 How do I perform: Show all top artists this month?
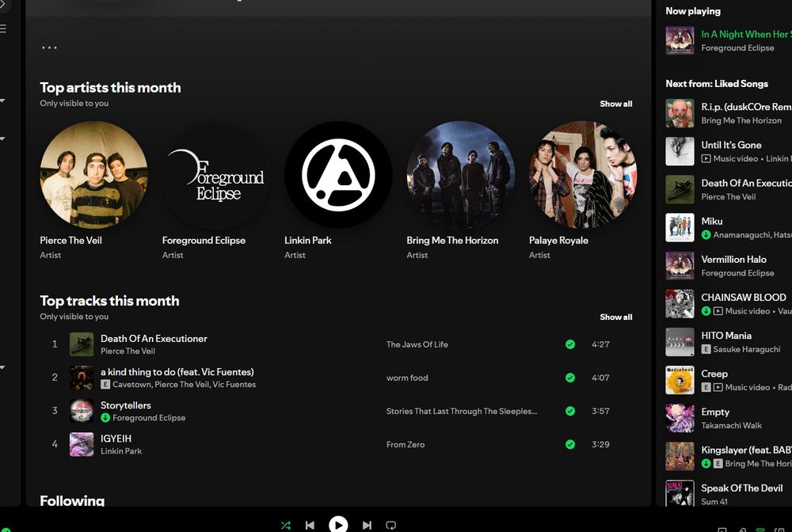click(615, 104)
